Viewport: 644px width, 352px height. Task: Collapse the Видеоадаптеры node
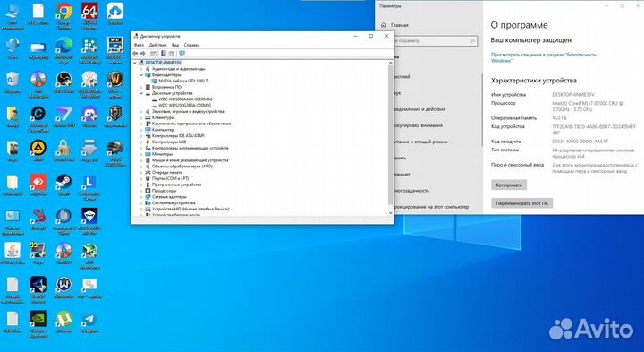(x=141, y=75)
